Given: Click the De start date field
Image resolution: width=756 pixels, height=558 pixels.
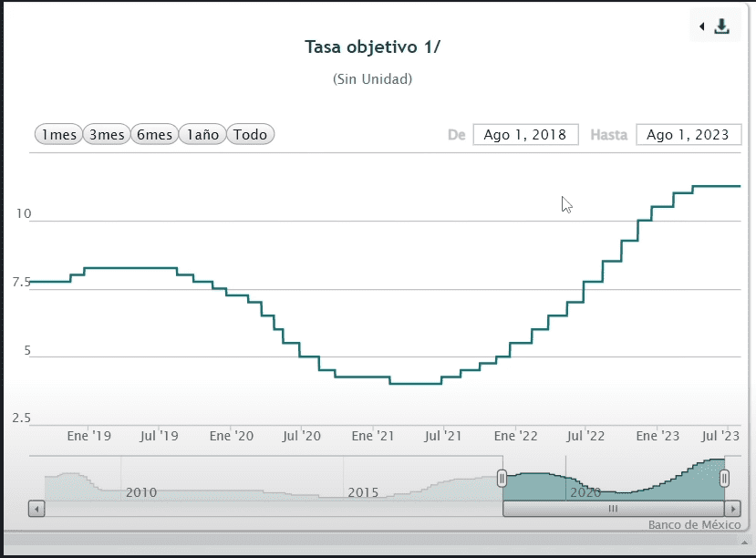Looking at the screenshot, I should [x=525, y=135].
